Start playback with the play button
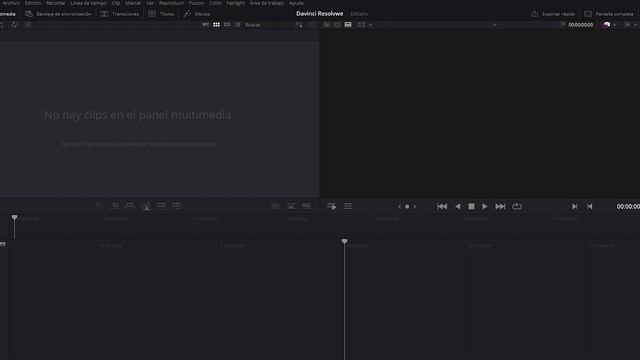 click(484, 207)
